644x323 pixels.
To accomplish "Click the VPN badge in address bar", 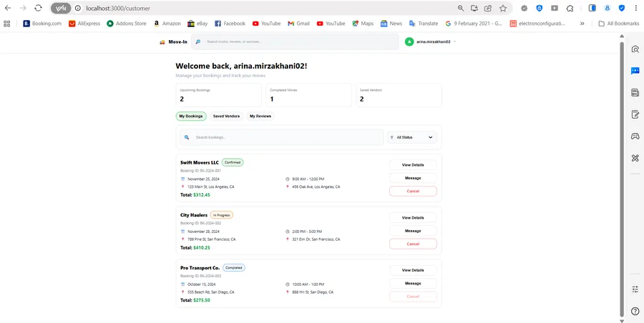I will click(x=61, y=8).
